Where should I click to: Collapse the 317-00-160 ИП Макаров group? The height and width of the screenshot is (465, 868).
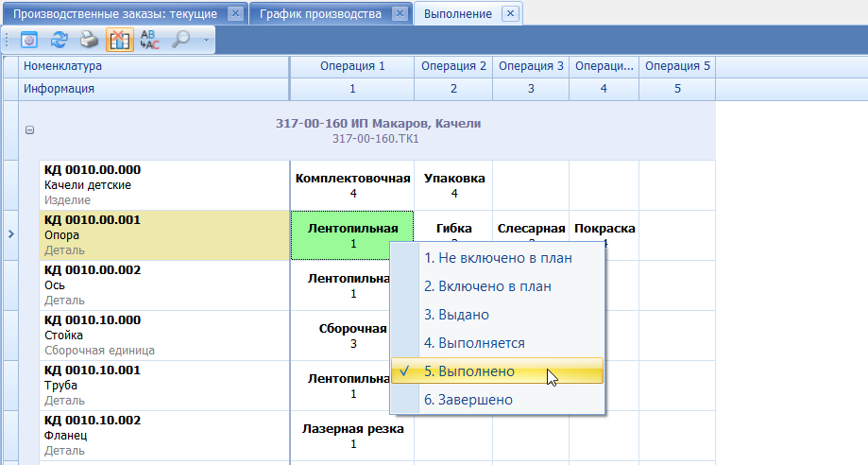pos(29,130)
